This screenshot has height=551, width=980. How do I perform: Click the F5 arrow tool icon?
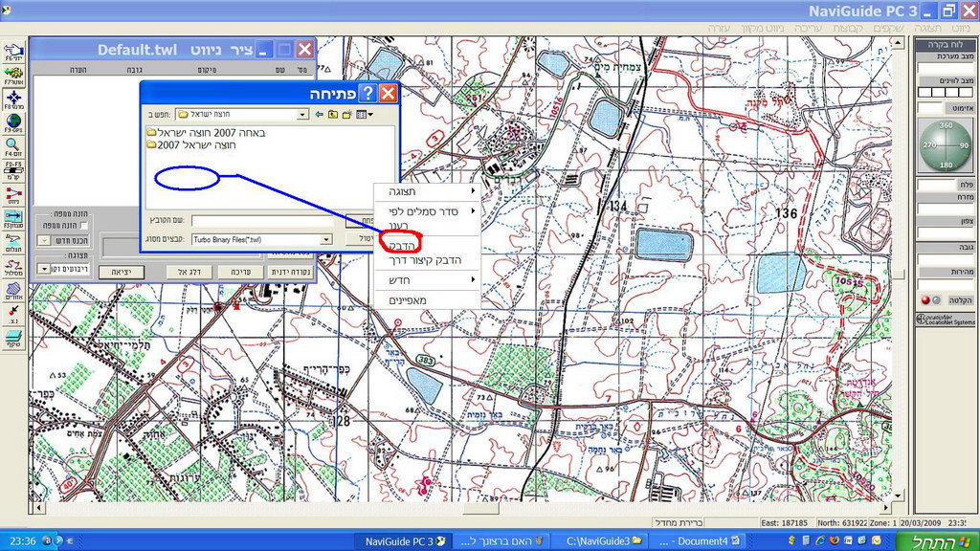[x=13, y=219]
